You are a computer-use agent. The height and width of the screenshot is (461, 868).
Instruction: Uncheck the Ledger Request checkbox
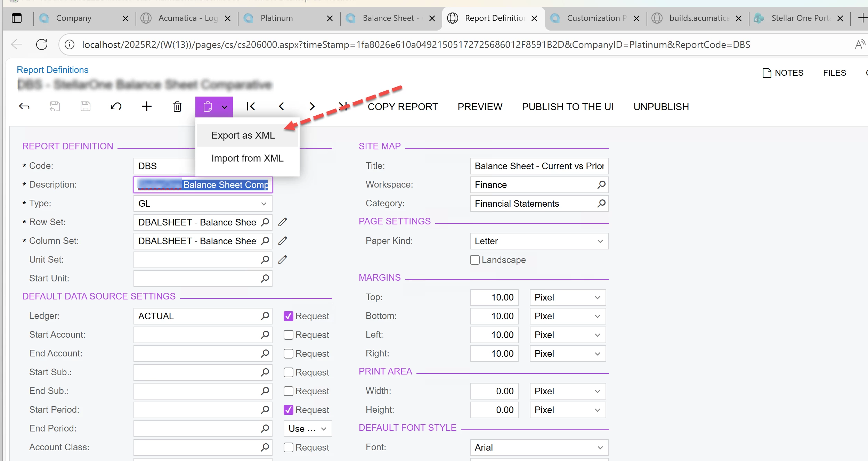coord(289,316)
